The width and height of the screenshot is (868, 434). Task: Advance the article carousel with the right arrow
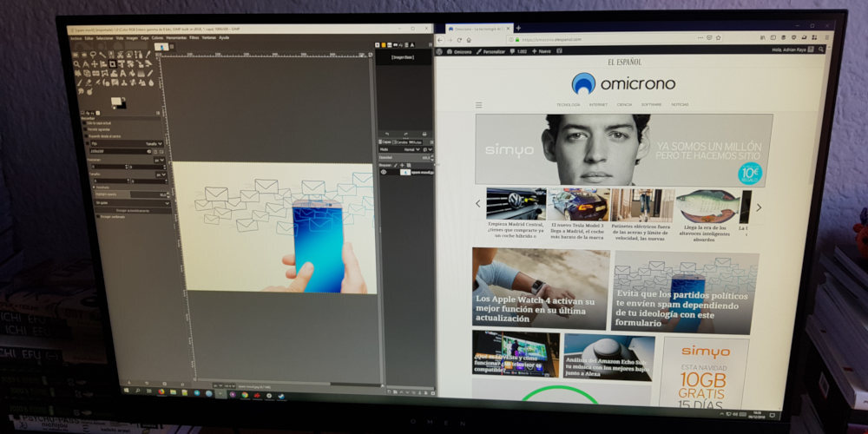pyautogui.click(x=759, y=207)
